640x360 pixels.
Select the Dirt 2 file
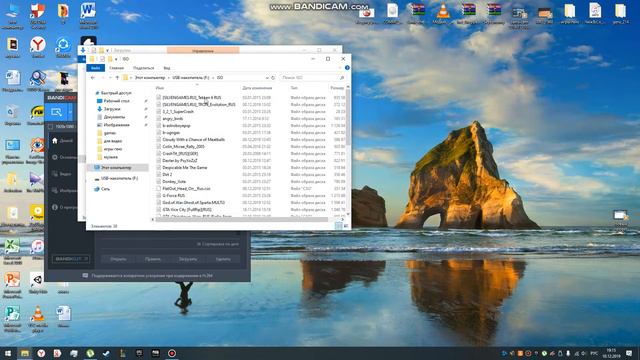167,175
